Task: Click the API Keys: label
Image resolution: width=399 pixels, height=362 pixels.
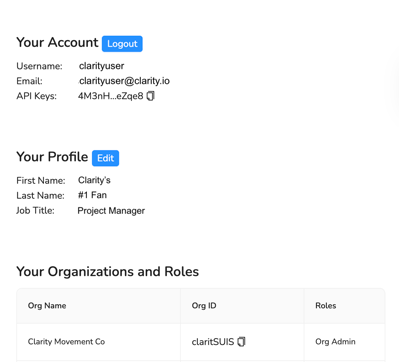Action: pyautogui.click(x=37, y=96)
